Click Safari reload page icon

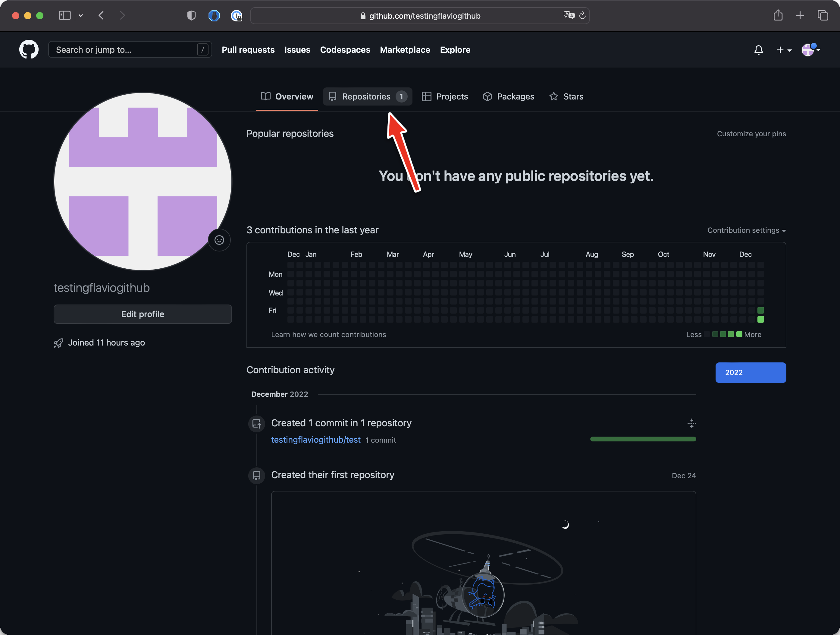coord(582,16)
